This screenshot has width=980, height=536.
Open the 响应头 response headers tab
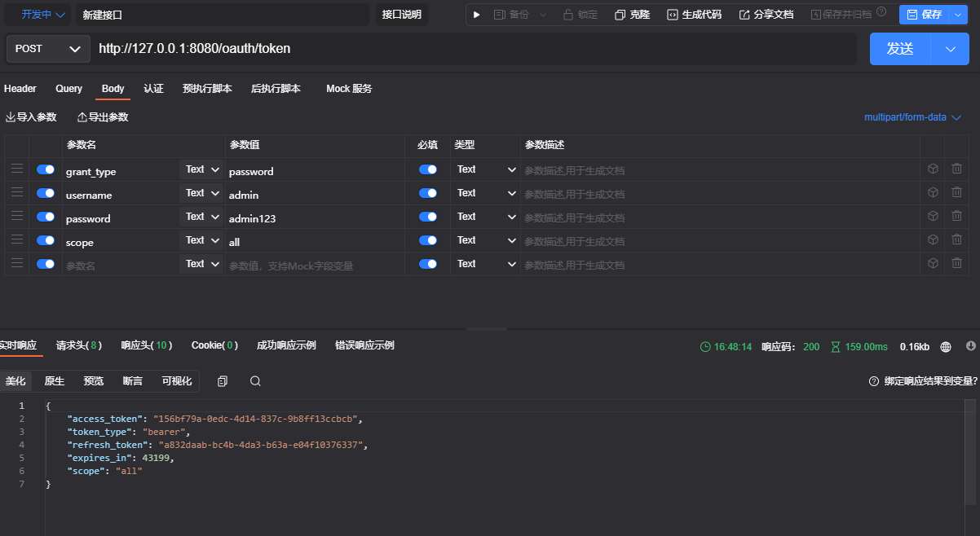tap(146, 345)
